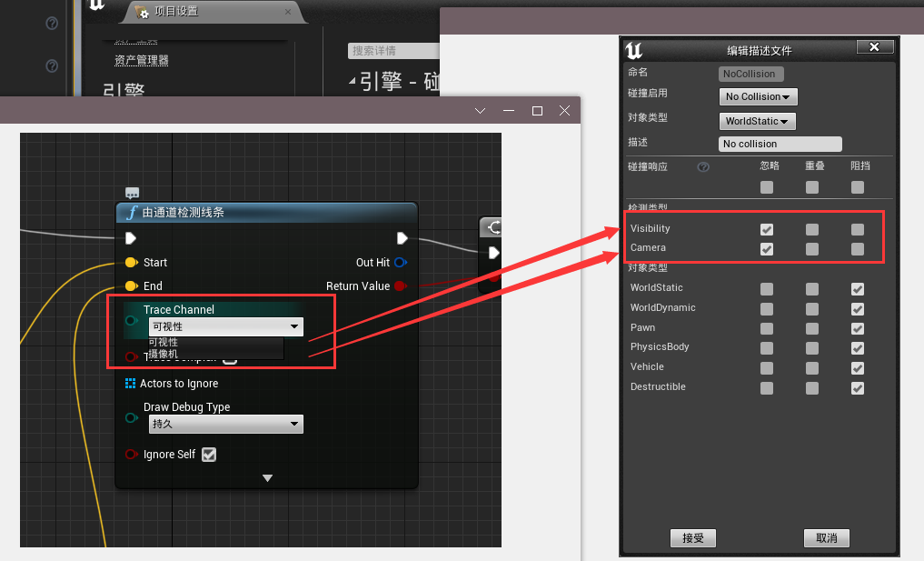The height and width of the screenshot is (561, 924).
Task: Open the 对象类型 WorldStatic dropdown
Action: pyautogui.click(x=757, y=121)
